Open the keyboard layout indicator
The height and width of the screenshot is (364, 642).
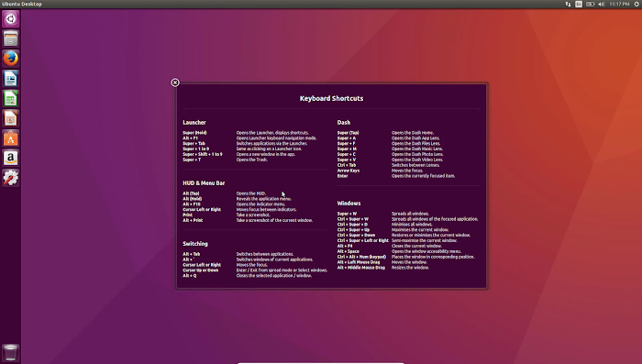[x=579, y=4]
